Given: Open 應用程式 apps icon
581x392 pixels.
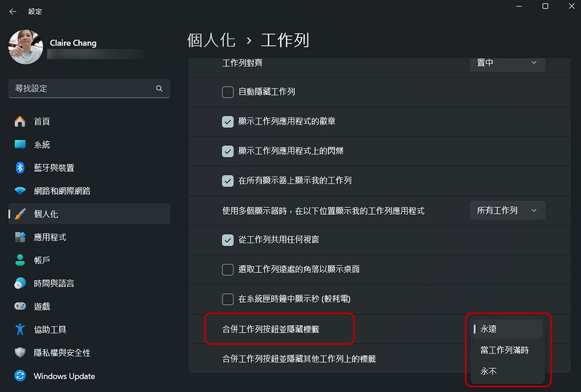Looking at the screenshot, I should 20,237.
